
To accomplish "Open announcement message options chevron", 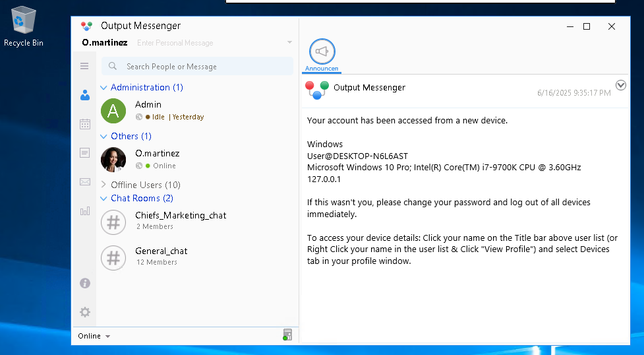I will (x=620, y=85).
